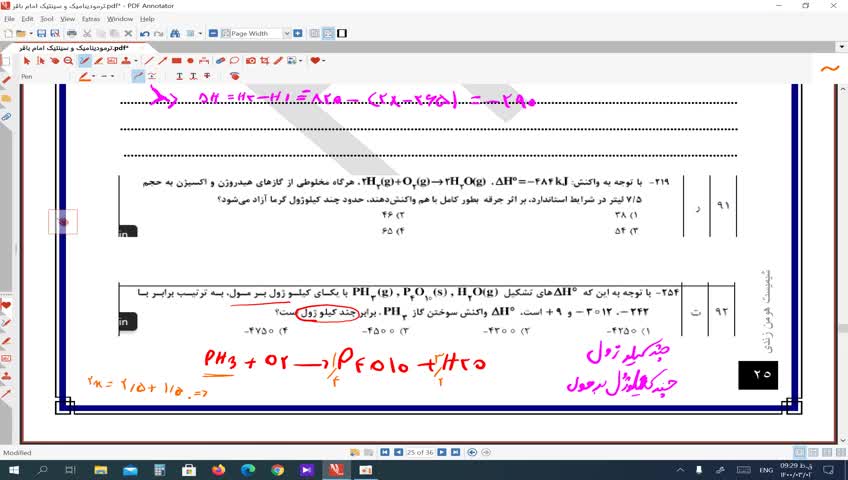Open the Extras menu

(91, 19)
